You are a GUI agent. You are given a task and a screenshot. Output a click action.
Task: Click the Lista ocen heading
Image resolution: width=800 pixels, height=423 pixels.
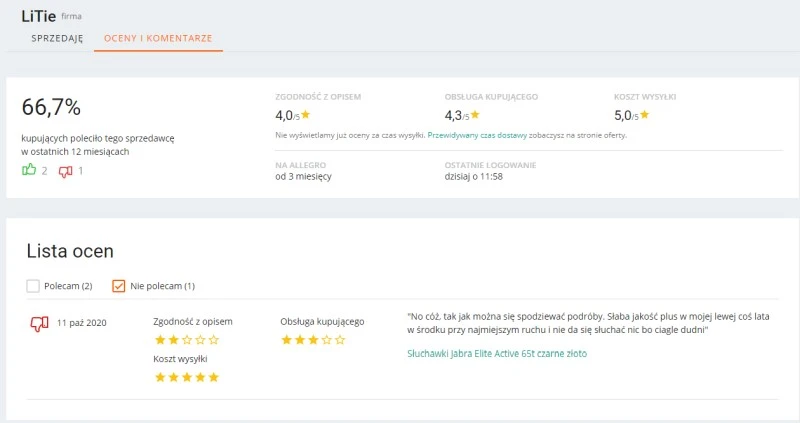(x=70, y=251)
